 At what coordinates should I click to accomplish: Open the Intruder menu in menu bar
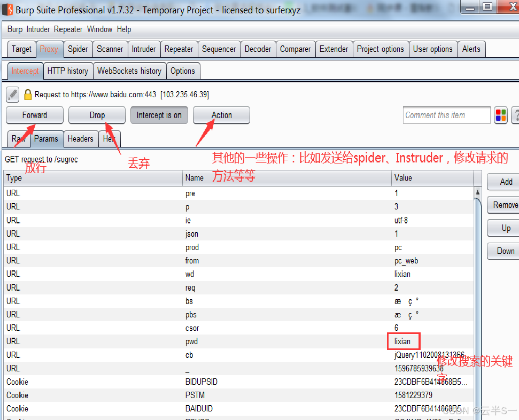pyautogui.click(x=38, y=29)
